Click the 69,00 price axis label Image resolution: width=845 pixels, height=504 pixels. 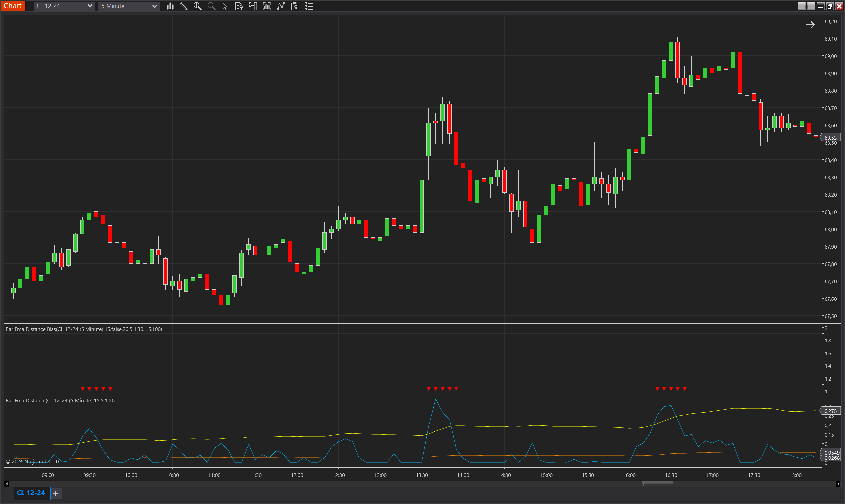[830, 56]
